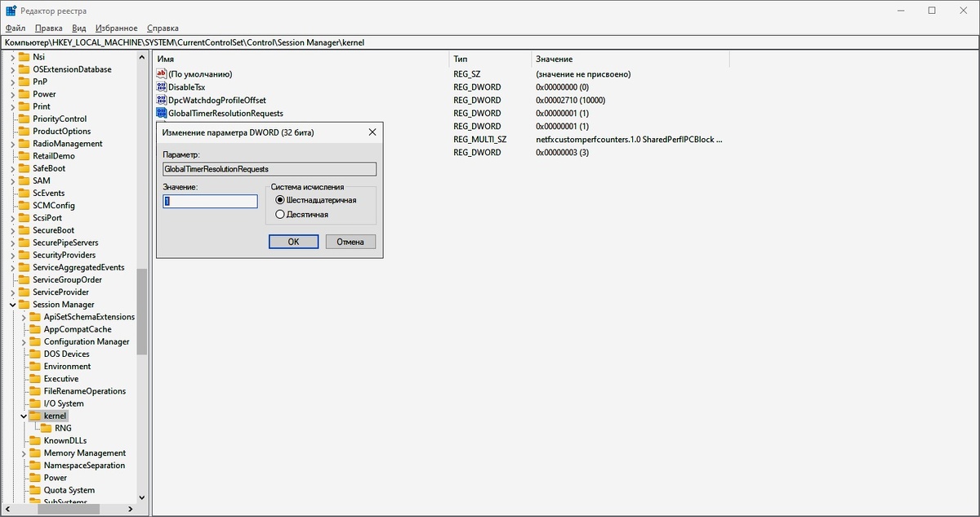Collapse the kernel tree node
Viewport: 980px width, 517px height.
[24, 416]
